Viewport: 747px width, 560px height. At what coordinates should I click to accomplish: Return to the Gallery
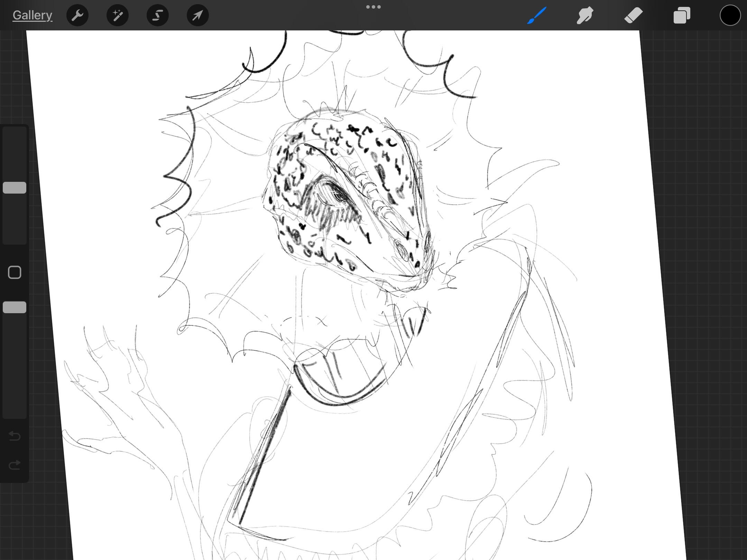tap(33, 15)
